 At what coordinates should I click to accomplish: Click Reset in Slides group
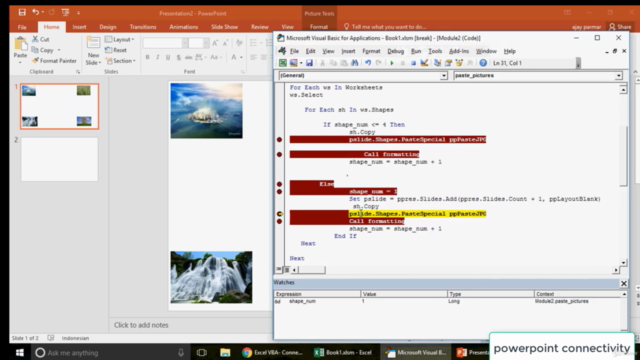116,50
